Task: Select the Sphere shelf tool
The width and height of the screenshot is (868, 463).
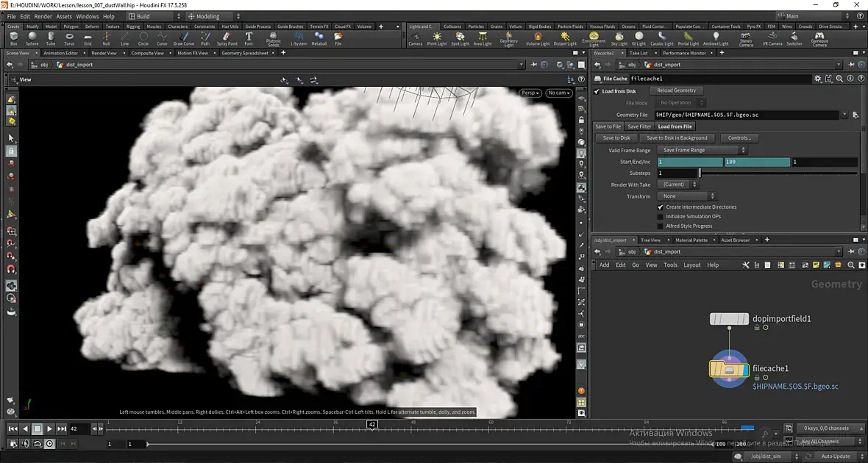Action: point(32,38)
